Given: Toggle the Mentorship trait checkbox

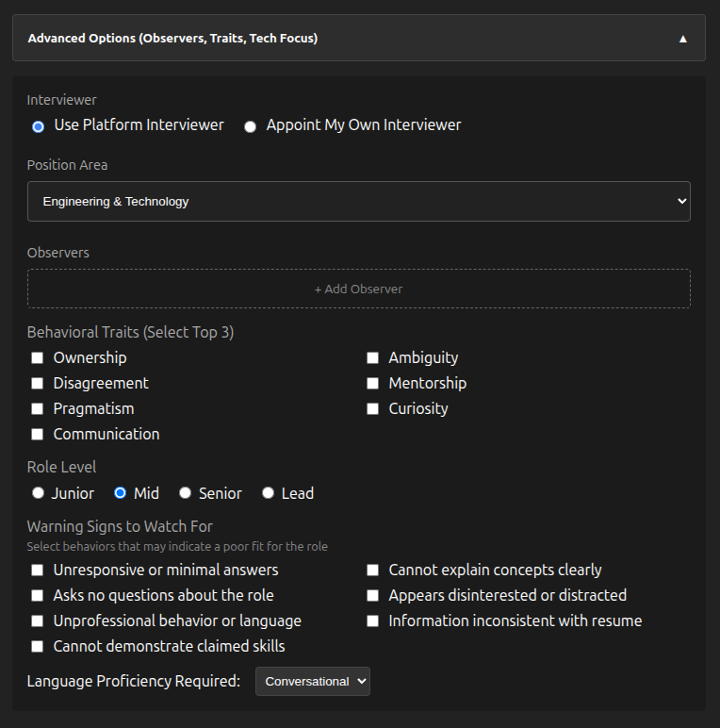Looking at the screenshot, I should pos(373,384).
